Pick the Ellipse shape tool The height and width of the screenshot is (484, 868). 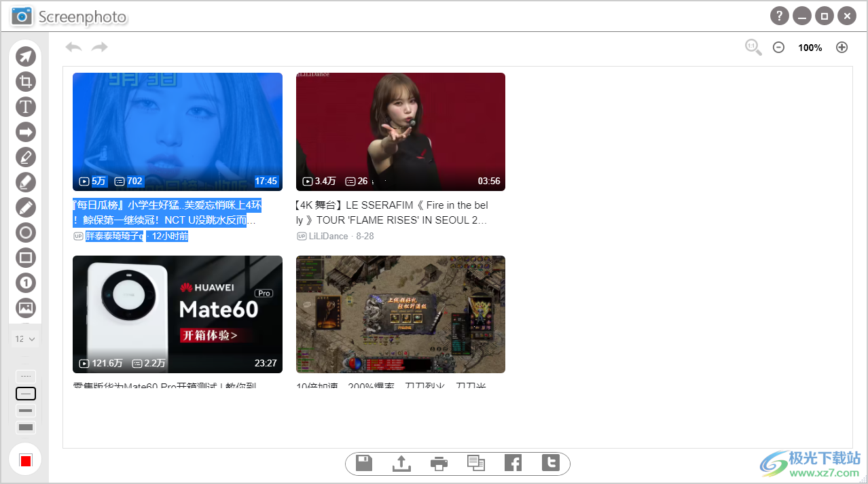(x=26, y=232)
